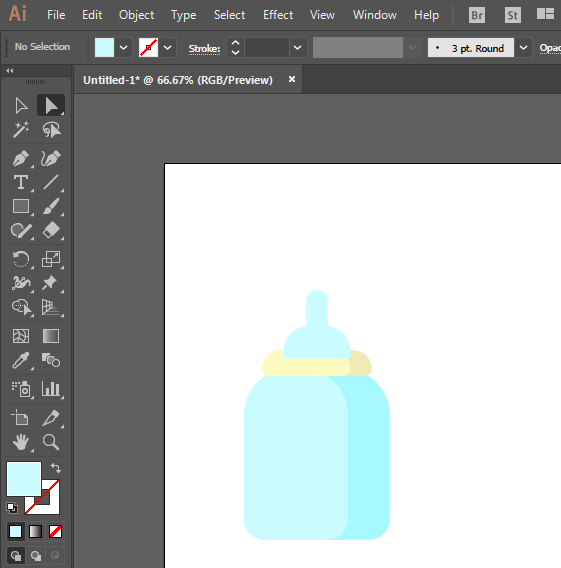The width and height of the screenshot is (561, 568).
Task: Open the 3 pt. Round brush dropdown
Action: pos(523,47)
